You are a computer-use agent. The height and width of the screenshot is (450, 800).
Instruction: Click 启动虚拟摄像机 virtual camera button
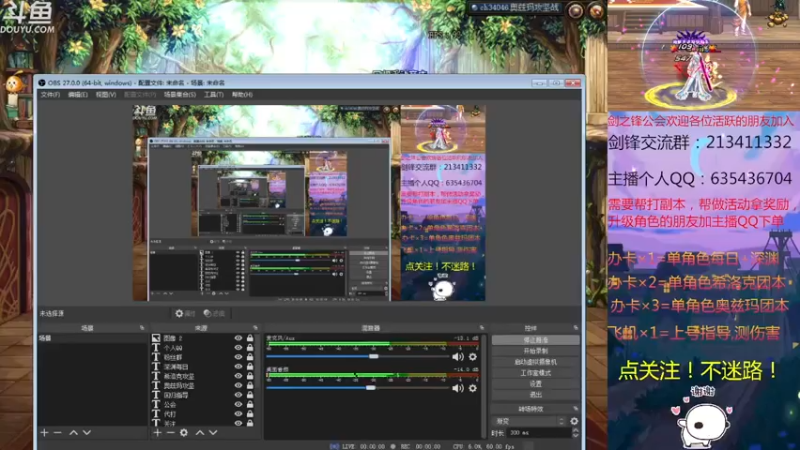coord(535,362)
